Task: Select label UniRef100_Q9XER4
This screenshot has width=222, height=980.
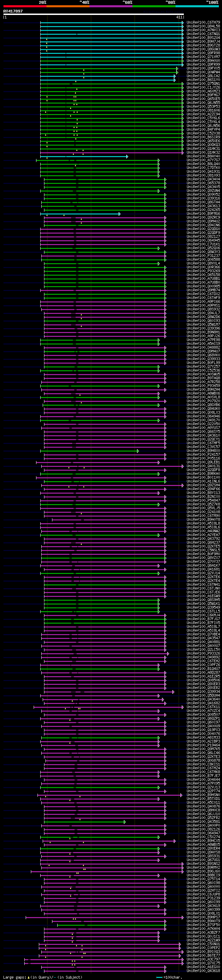Action: 203,848
